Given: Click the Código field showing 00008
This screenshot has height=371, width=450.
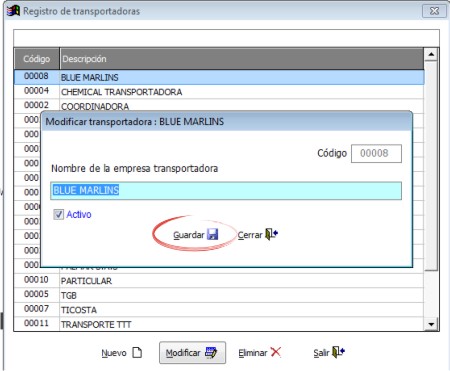Looking at the screenshot, I should 376,153.
